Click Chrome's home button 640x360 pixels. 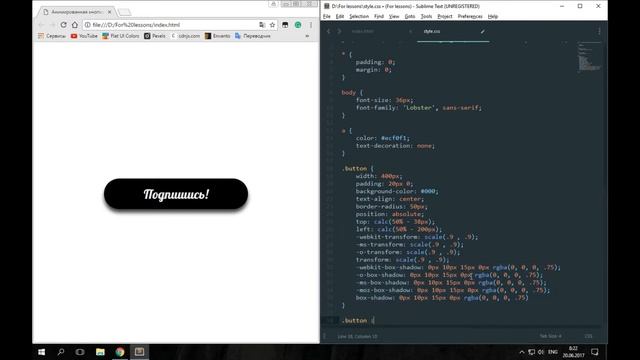coord(75,25)
